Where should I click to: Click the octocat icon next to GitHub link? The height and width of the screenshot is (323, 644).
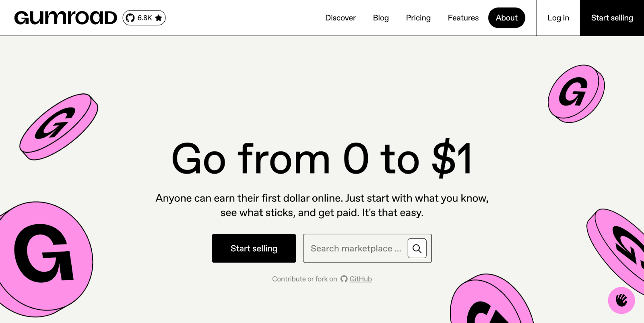tap(343, 279)
